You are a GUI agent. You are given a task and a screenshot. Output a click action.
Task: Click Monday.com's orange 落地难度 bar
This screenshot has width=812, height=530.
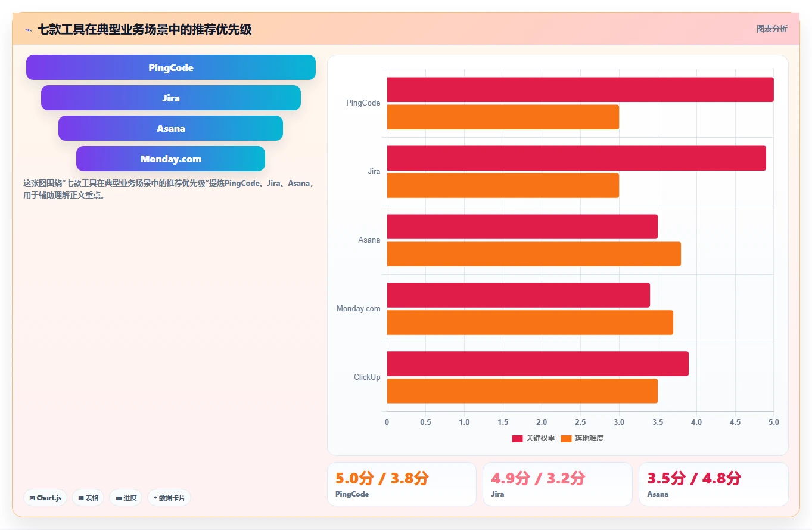[530, 323]
